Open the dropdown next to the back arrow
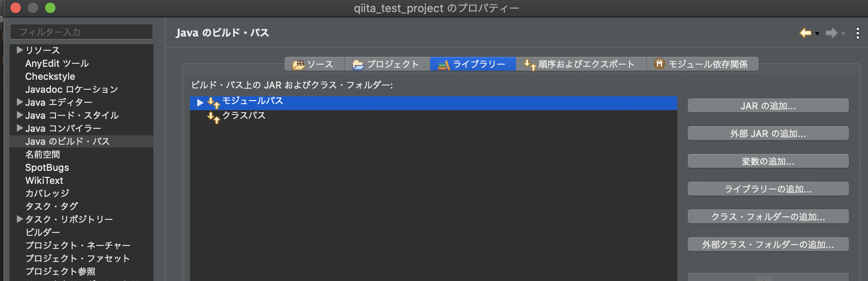This screenshot has width=868, height=281. coord(817,34)
